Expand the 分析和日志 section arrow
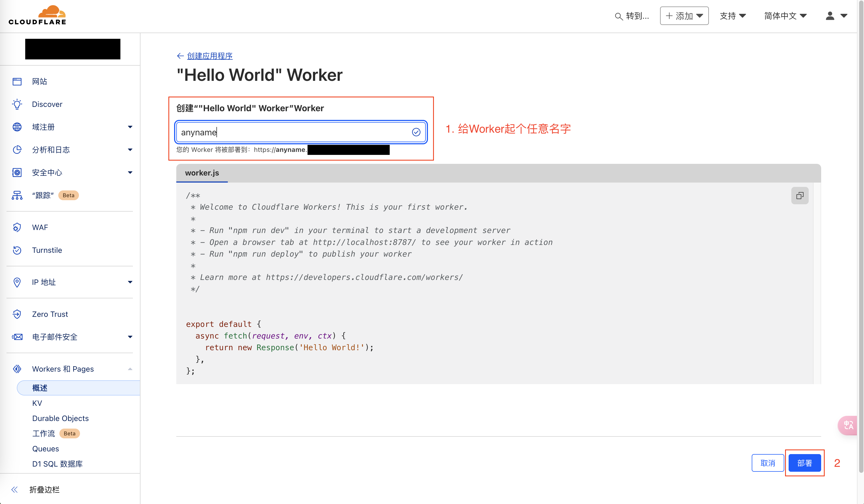The image size is (864, 504). coord(130,150)
